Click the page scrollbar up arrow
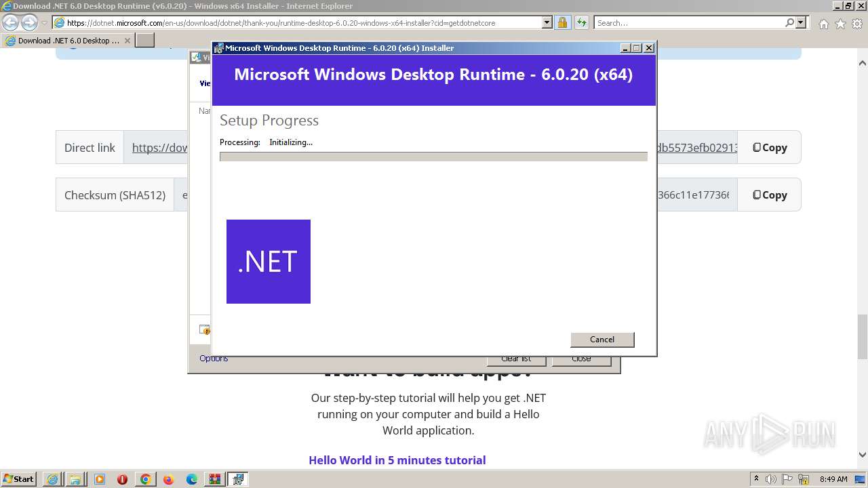This screenshot has height=488, width=868. pos(863,63)
